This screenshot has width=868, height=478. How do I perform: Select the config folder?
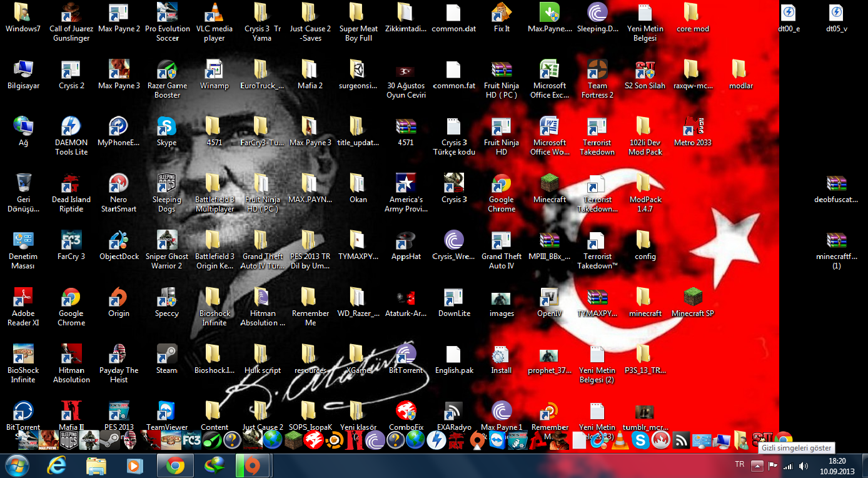coord(645,246)
